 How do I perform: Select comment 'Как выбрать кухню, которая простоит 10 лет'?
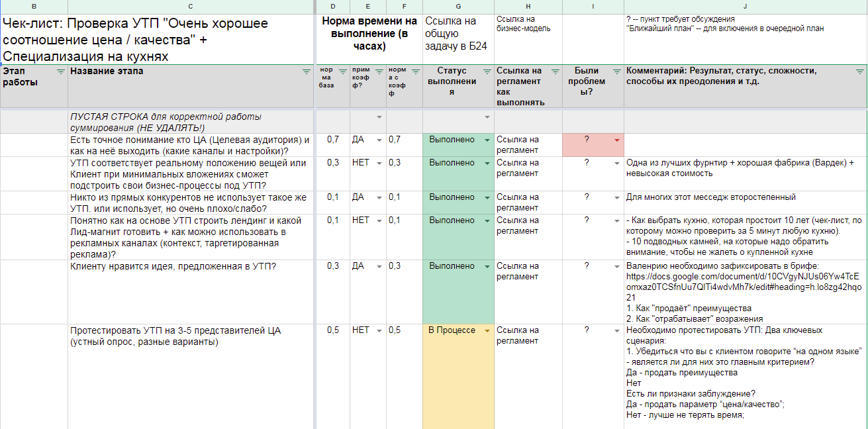(746, 237)
